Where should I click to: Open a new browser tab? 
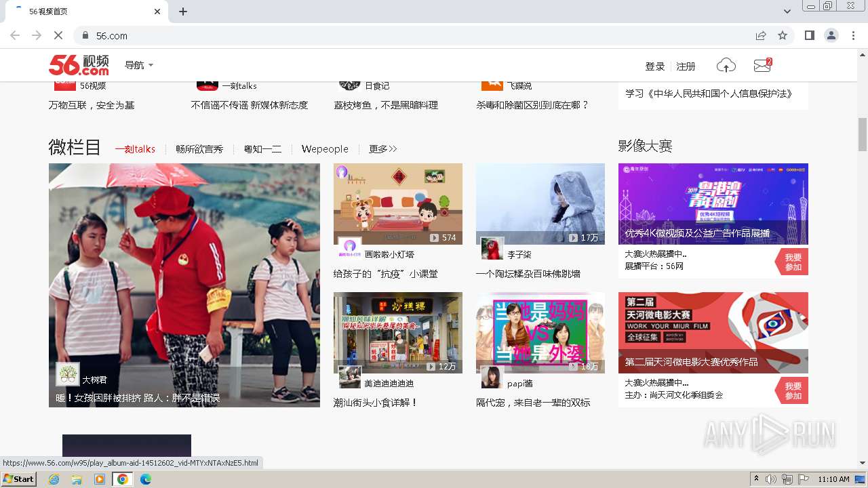coord(183,12)
